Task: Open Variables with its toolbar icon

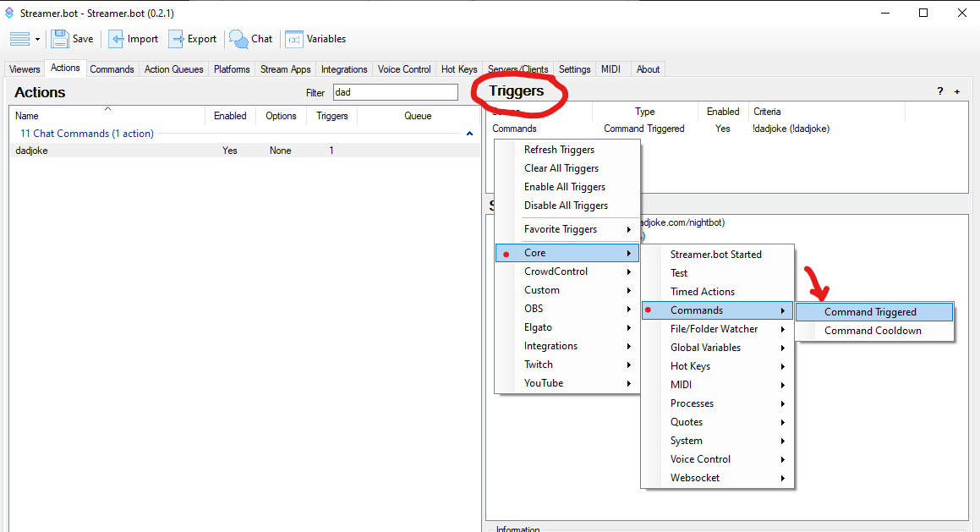Action: [x=294, y=39]
